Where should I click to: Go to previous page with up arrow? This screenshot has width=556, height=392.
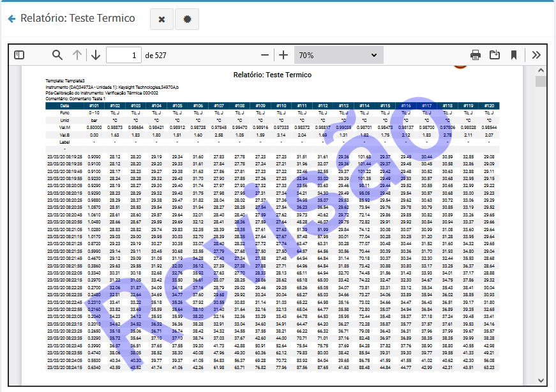[77, 55]
